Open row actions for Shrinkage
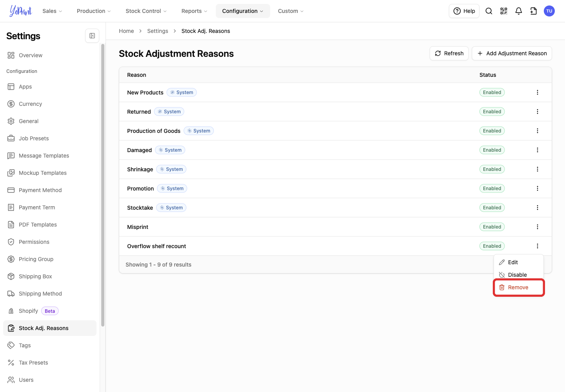Viewport: 565px width, 392px height. [x=538, y=169]
